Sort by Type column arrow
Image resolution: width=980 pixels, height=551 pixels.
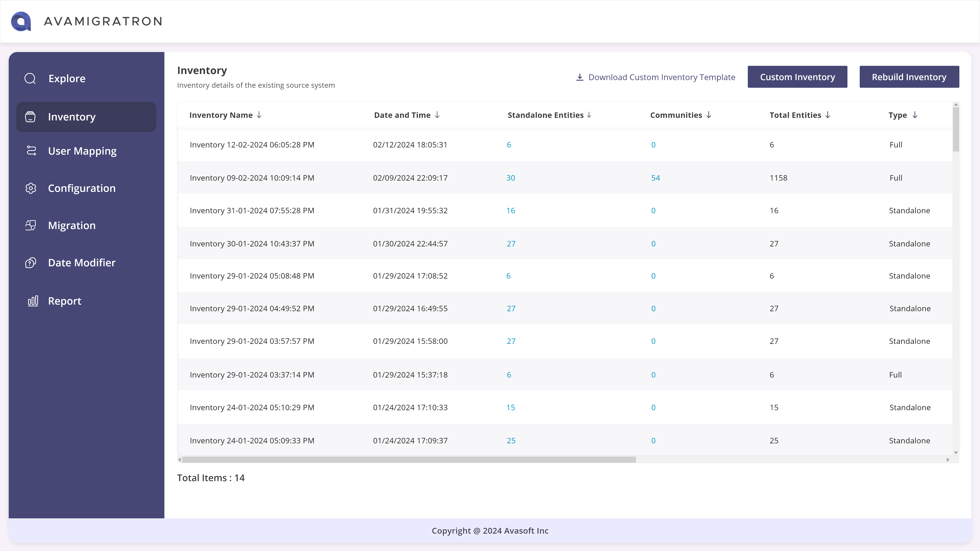point(915,115)
